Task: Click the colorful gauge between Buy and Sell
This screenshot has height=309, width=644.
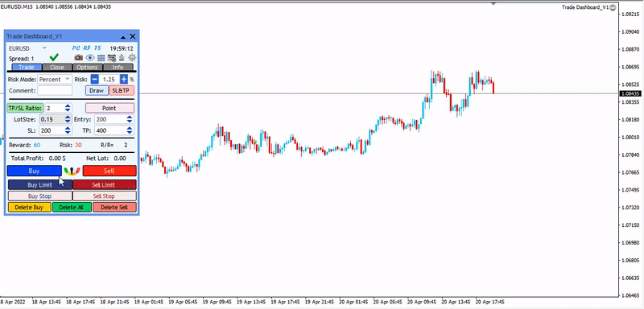Action: pyautogui.click(x=72, y=171)
